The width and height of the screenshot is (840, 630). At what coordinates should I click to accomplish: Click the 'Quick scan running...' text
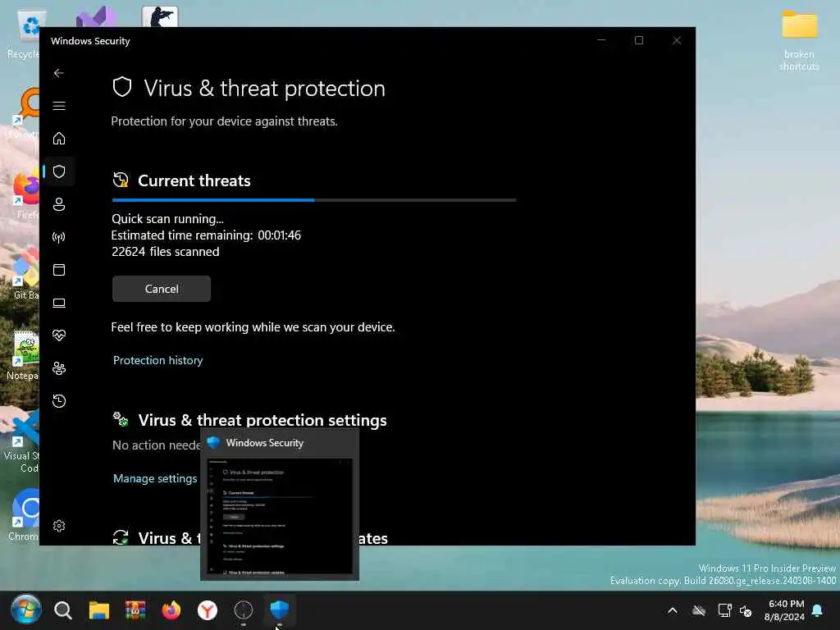pos(167,218)
